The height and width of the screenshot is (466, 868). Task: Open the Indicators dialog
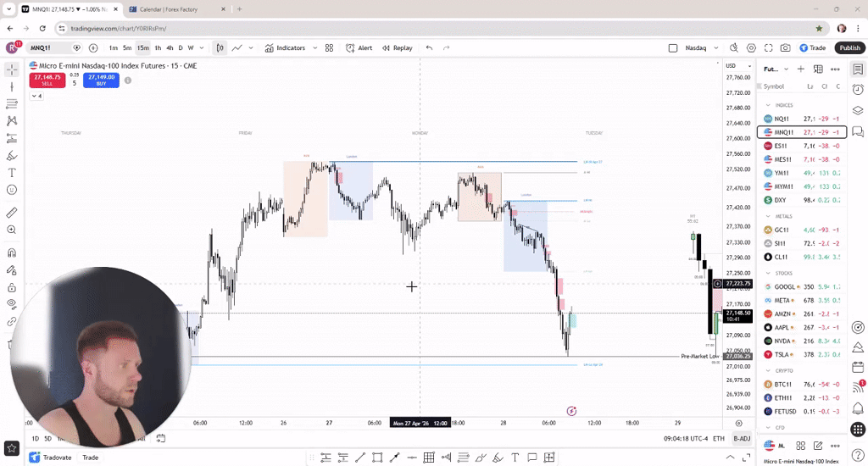[285, 48]
